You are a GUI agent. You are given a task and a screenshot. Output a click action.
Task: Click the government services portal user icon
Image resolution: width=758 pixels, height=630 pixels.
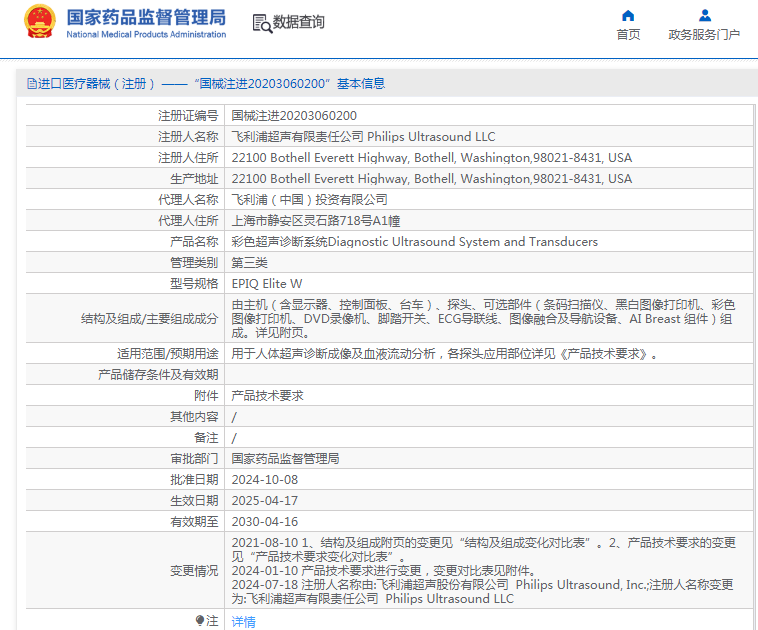click(705, 15)
